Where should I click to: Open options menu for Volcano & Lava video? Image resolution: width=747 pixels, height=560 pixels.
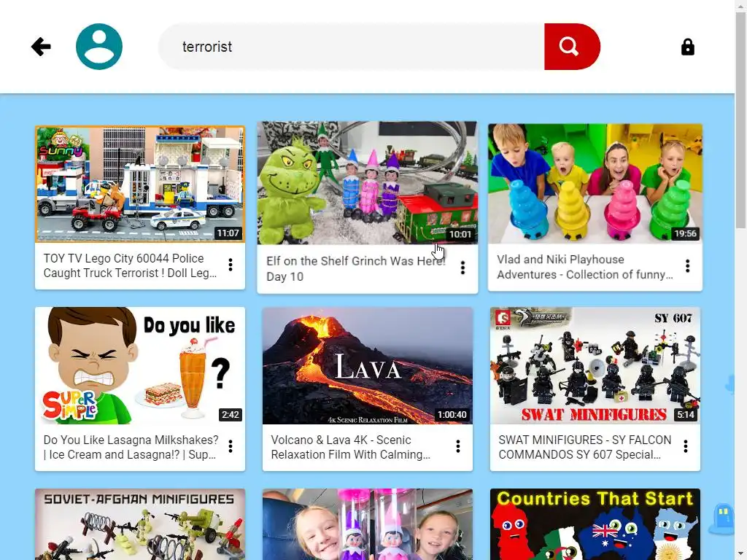pyautogui.click(x=458, y=446)
